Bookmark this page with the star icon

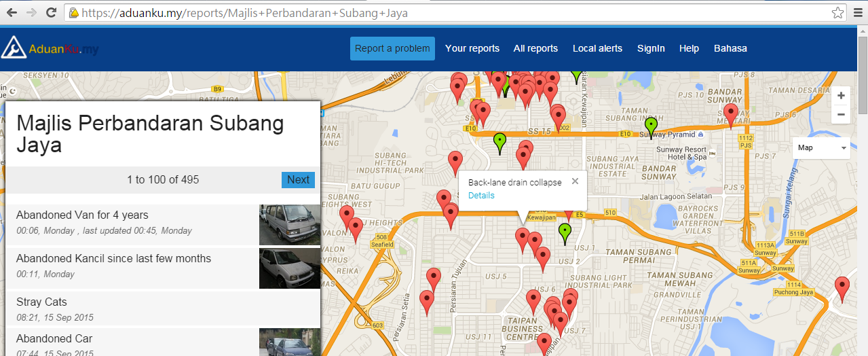tap(838, 13)
